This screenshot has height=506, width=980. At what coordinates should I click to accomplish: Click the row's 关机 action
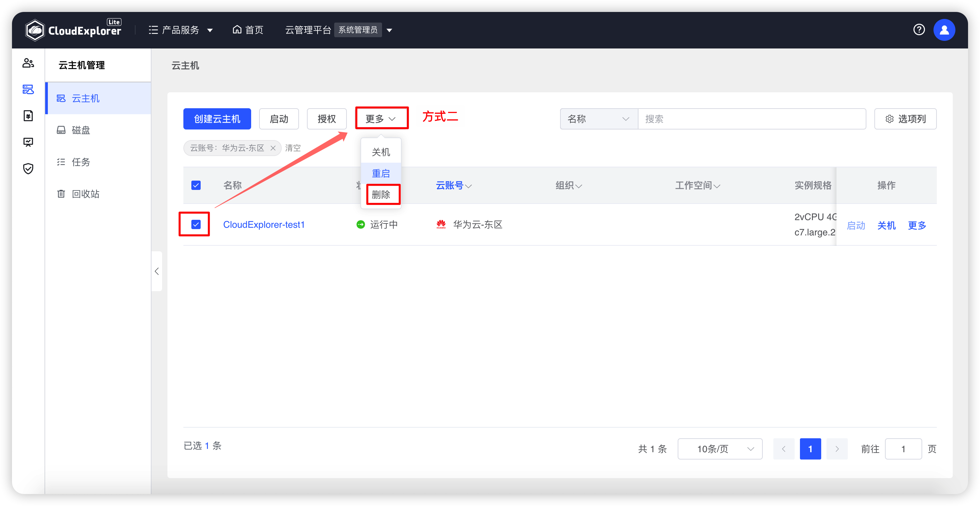(886, 225)
